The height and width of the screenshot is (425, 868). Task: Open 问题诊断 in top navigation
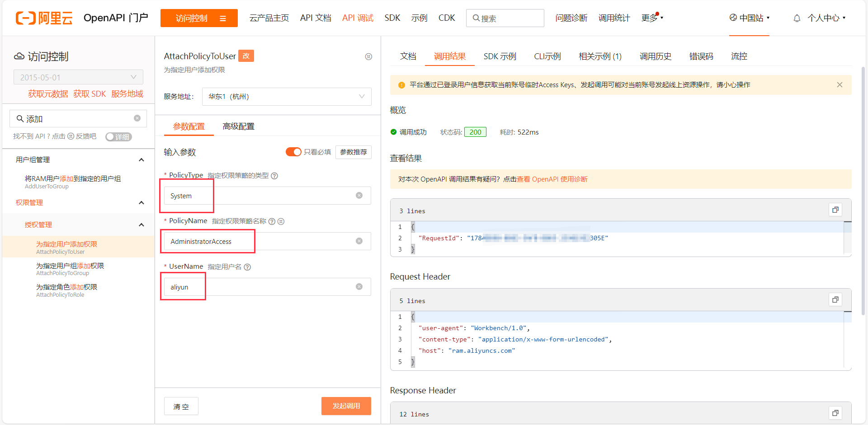[571, 18]
